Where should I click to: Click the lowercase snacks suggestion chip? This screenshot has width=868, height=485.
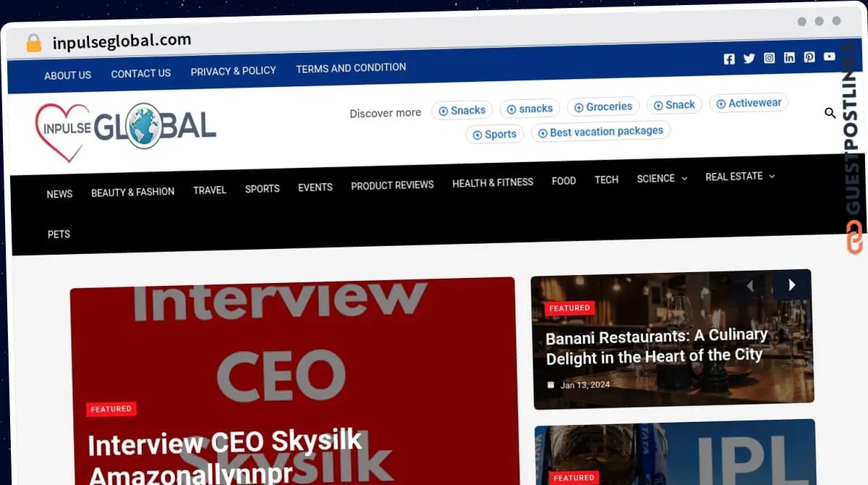(529, 109)
